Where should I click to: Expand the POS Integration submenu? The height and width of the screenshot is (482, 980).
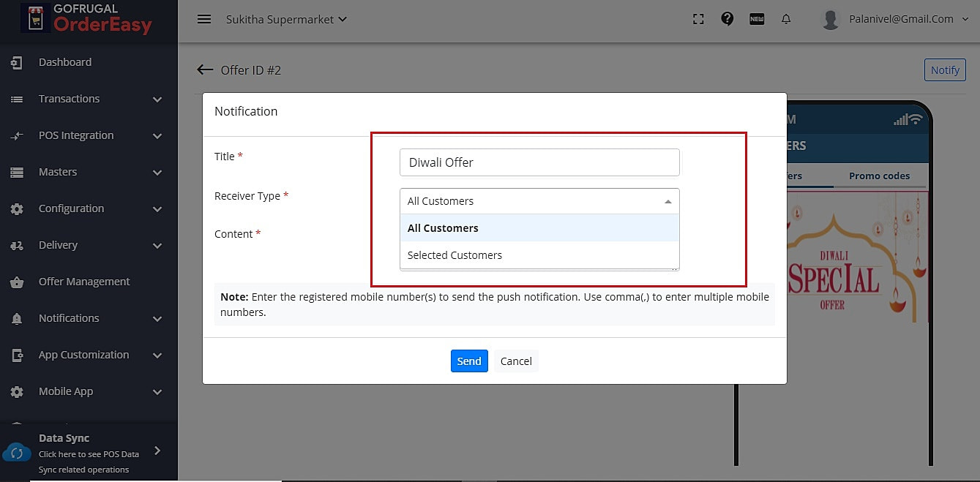pos(88,135)
